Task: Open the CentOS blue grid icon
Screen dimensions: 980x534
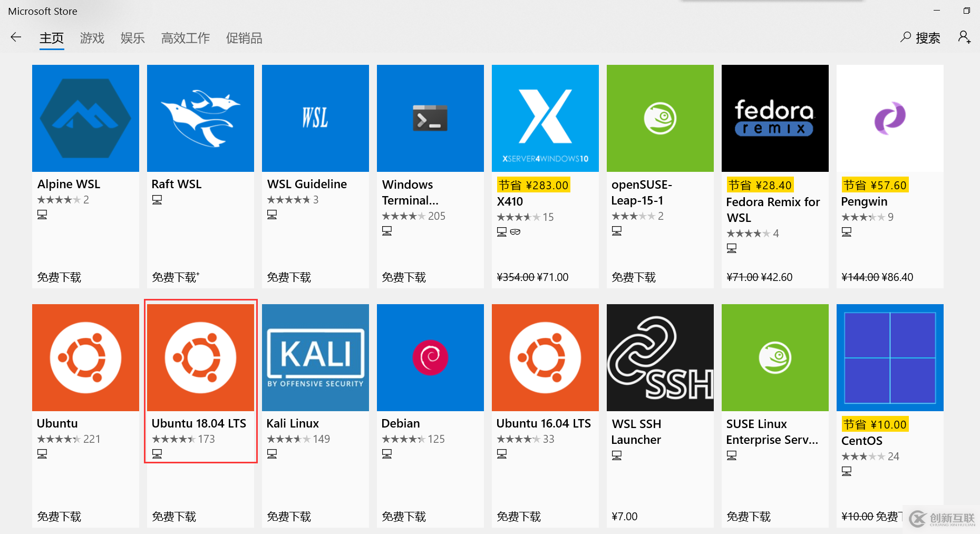Action: coord(890,357)
